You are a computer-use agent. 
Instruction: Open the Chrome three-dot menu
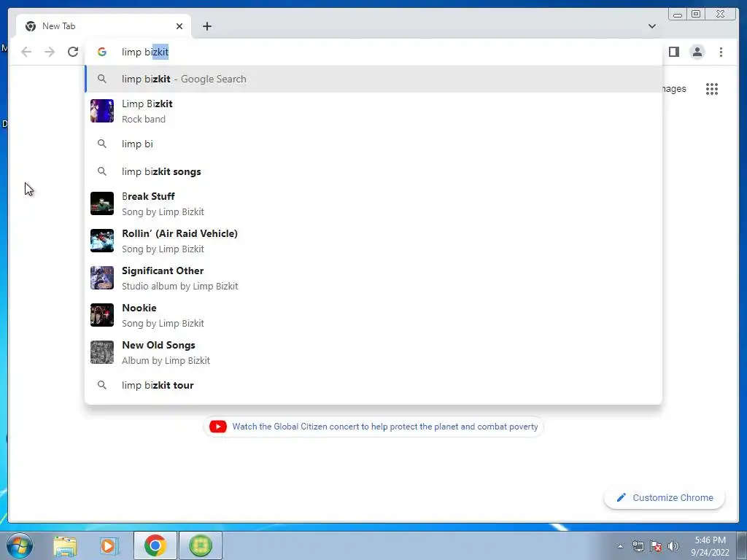click(x=721, y=52)
